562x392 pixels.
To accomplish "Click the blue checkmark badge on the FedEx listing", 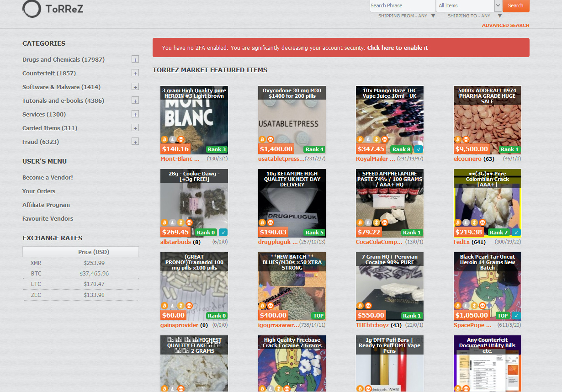I will click(x=516, y=232).
